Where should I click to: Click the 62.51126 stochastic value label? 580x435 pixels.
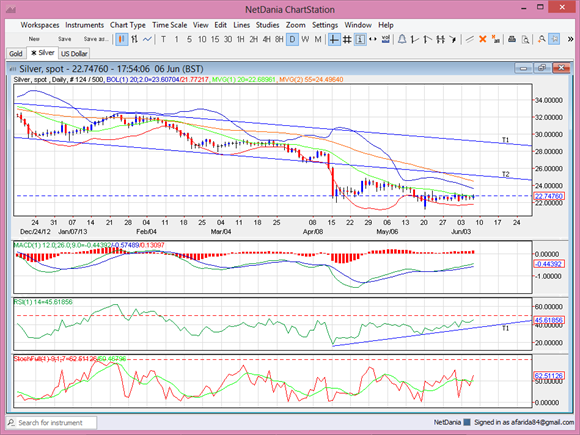(x=549, y=376)
